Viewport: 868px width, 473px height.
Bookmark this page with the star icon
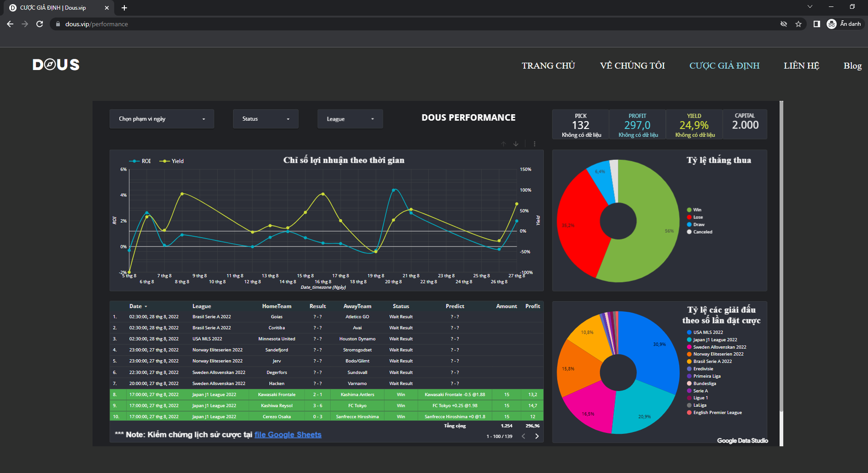(x=798, y=24)
